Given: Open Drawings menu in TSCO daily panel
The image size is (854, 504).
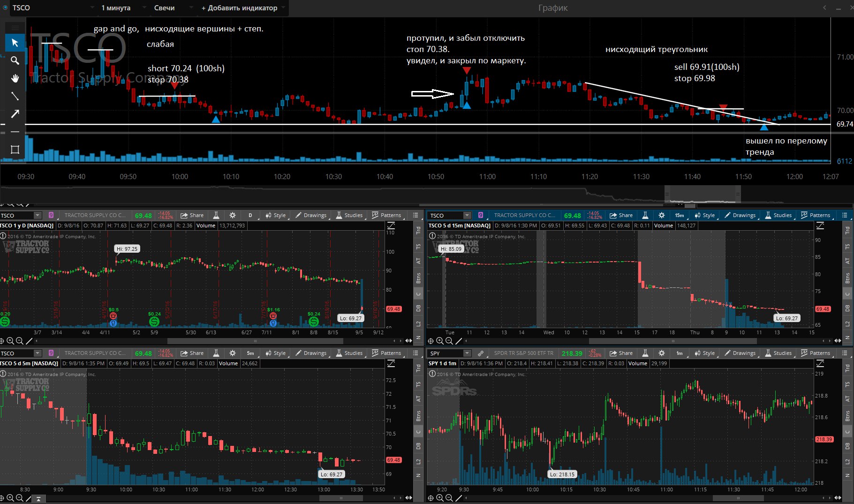Looking at the screenshot, I should pos(311,215).
